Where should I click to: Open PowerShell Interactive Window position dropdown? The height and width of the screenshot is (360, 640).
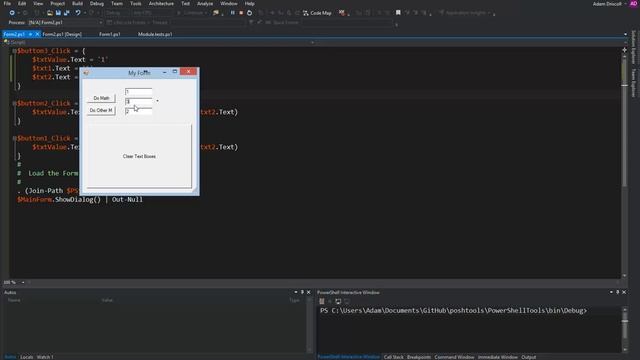point(611,292)
